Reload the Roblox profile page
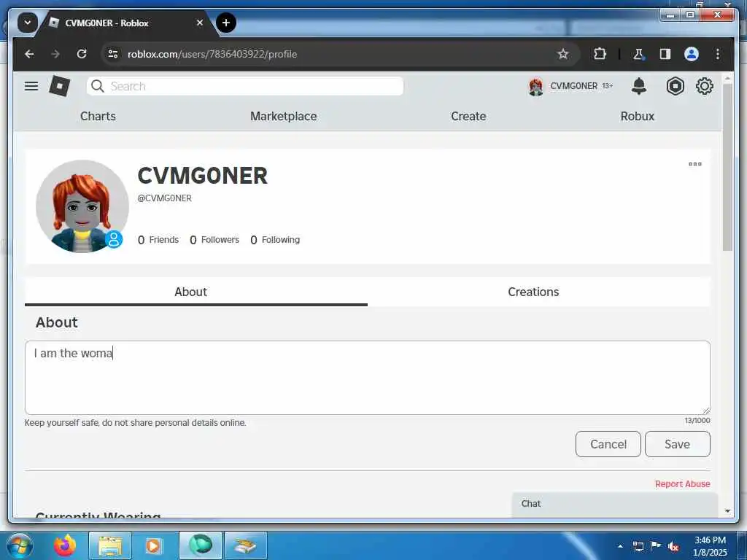The height and width of the screenshot is (560, 747). point(82,54)
